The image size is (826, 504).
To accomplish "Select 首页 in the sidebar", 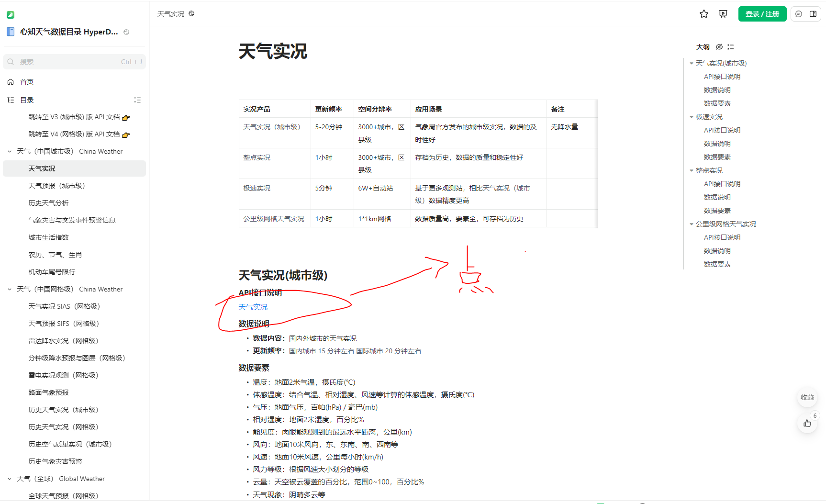I will click(27, 82).
